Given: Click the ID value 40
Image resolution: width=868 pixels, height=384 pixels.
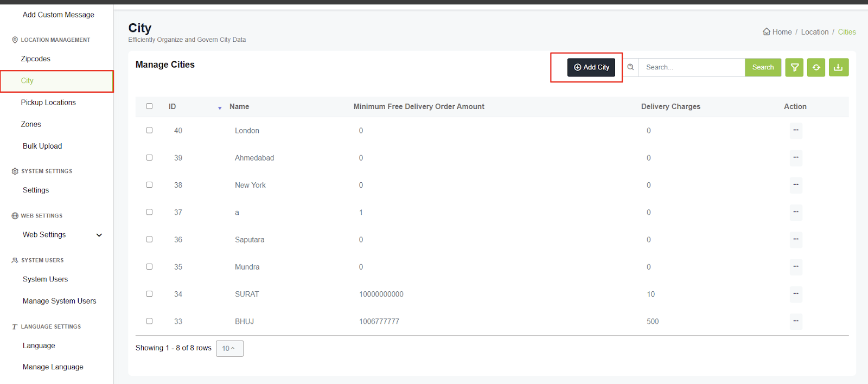Looking at the screenshot, I should [178, 131].
